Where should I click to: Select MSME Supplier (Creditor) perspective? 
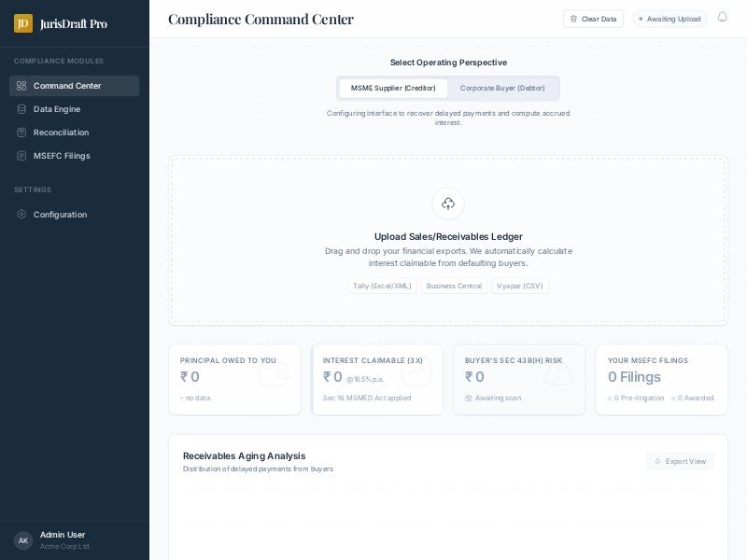[x=393, y=88]
